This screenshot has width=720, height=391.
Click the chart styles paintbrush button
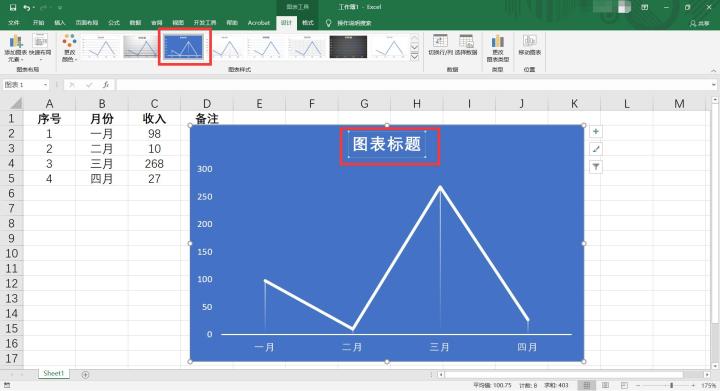(x=596, y=149)
